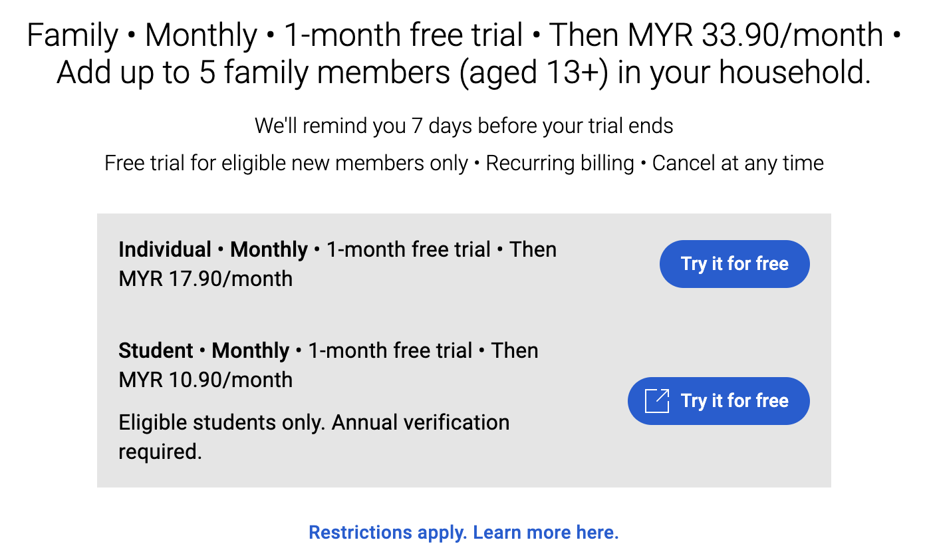The width and height of the screenshot is (927, 560).
Task: Click the external link icon on Student button
Action: [x=656, y=400]
